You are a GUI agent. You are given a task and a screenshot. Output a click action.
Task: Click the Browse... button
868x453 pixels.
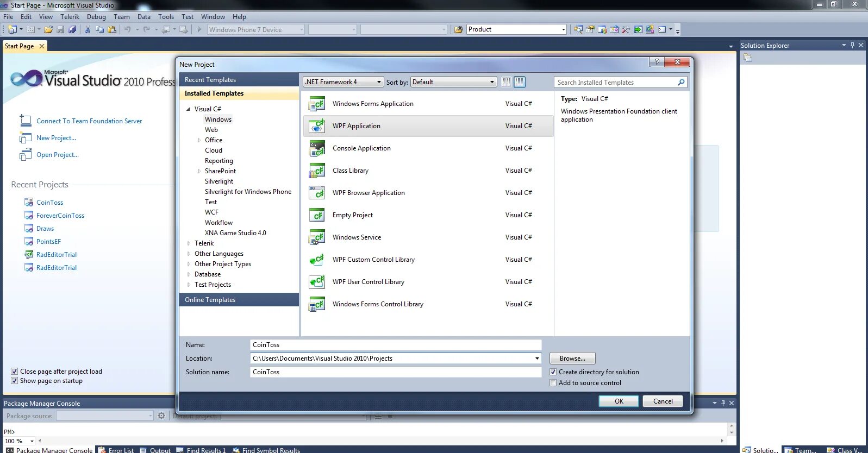click(572, 358)
